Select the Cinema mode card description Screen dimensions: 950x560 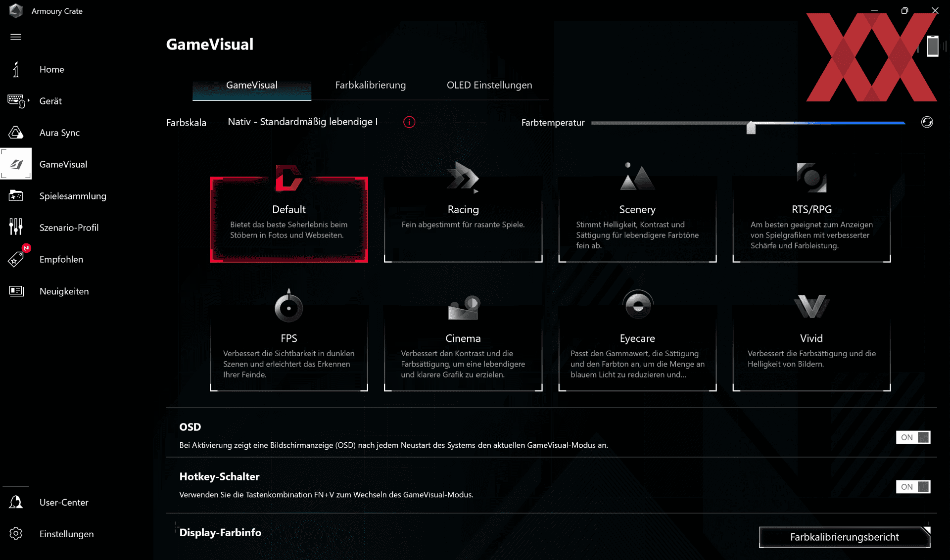[x=463, y=364]
